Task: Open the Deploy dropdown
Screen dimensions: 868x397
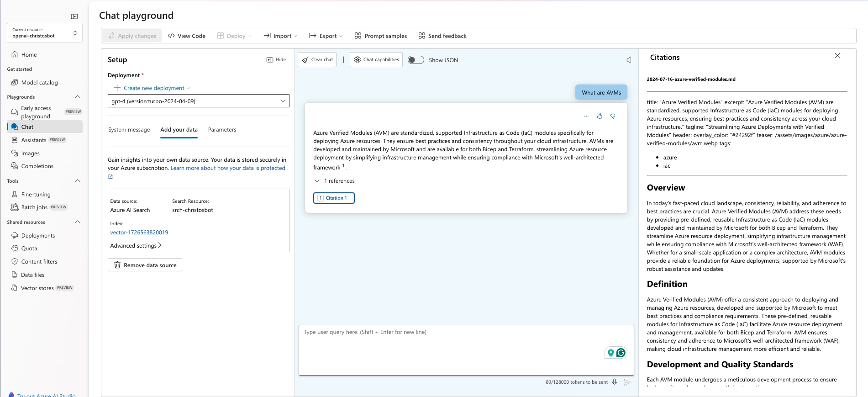Action: point(234,36)
